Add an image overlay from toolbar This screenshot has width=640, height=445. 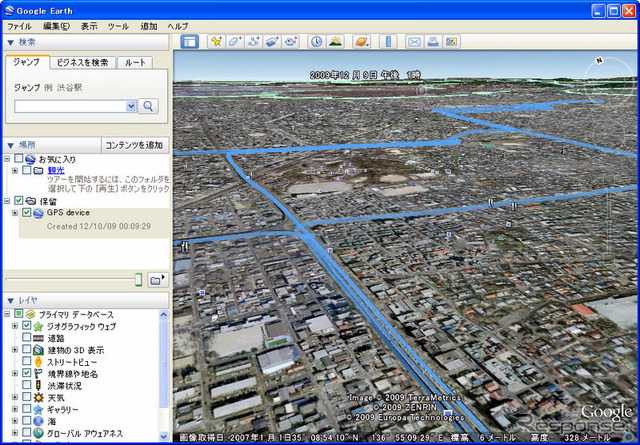(x=272, y=42)
